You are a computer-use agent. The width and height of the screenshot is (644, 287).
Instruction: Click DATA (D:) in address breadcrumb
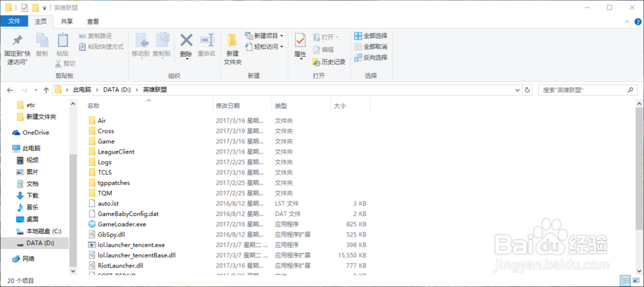point(117,90)
